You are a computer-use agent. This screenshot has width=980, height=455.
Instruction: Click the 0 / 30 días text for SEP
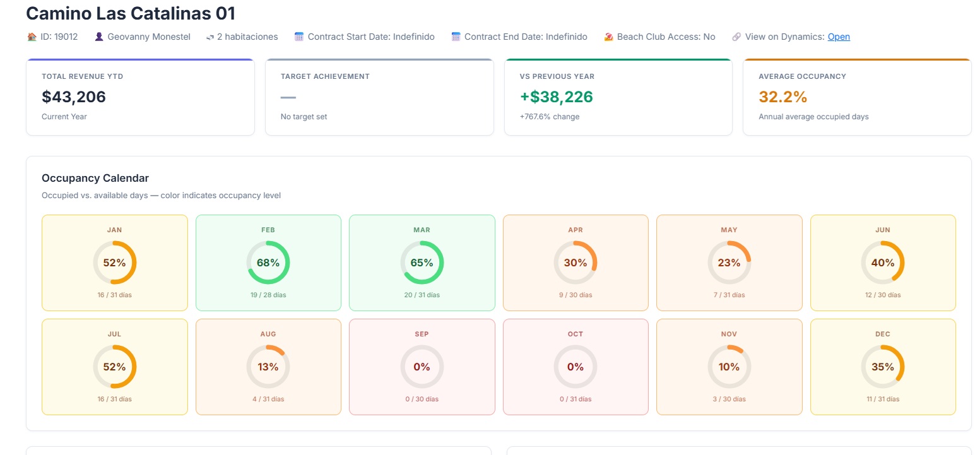click(x=422, y=399)
